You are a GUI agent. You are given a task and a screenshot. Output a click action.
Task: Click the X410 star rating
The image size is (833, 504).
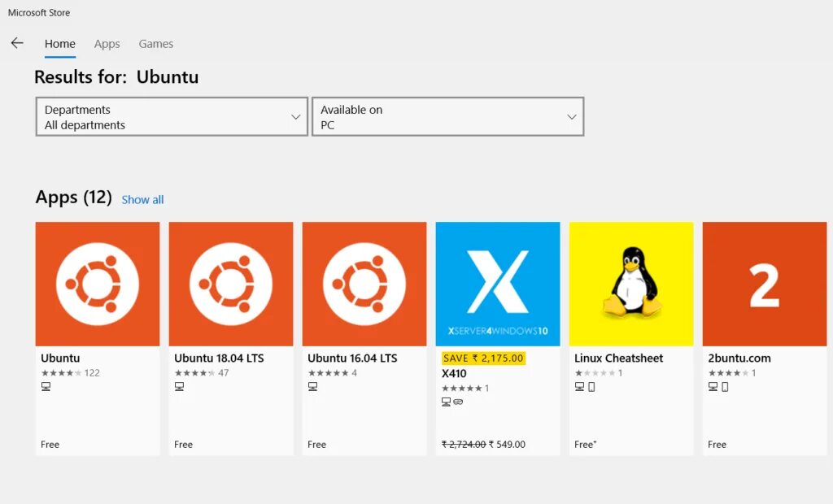tap(462, 389)
